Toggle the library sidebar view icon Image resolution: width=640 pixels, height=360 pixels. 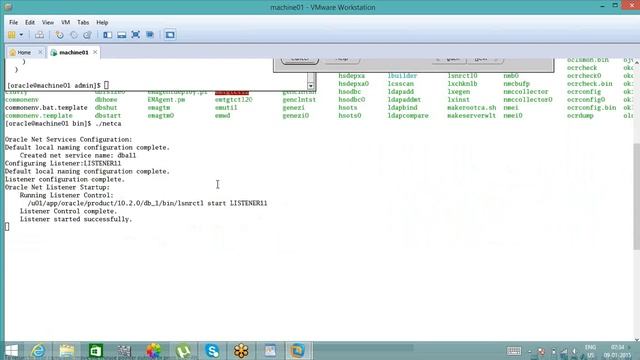click(107, 35)
